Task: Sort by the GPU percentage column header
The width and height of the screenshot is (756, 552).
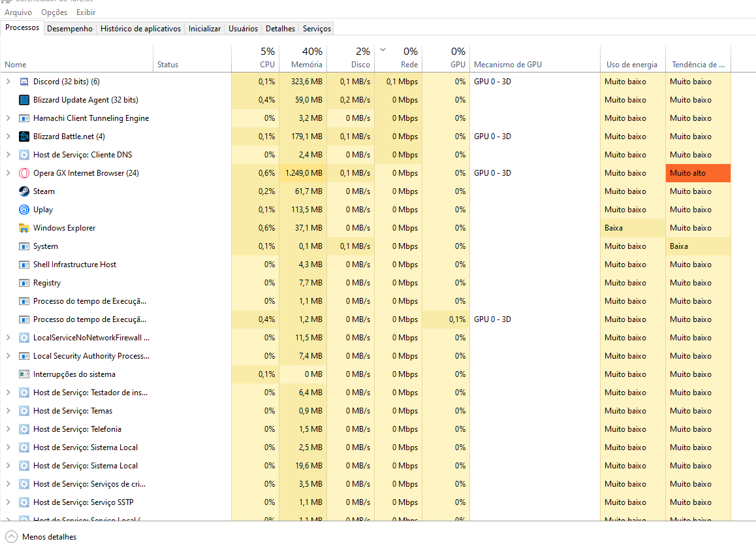Action: (446, 59)
